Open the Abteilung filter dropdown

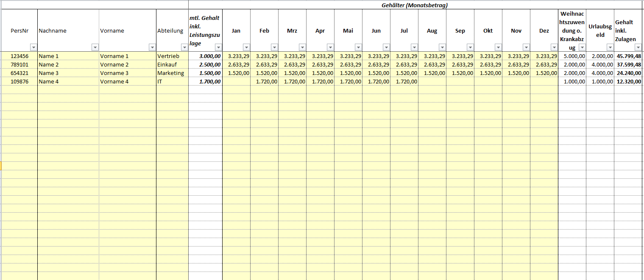point(184,47)
